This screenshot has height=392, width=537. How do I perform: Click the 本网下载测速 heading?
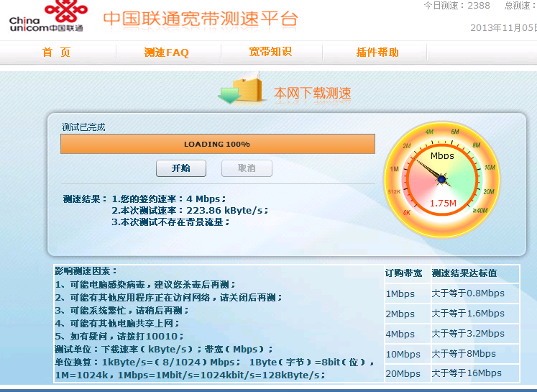pyautogui.click(x=312, y=94)
